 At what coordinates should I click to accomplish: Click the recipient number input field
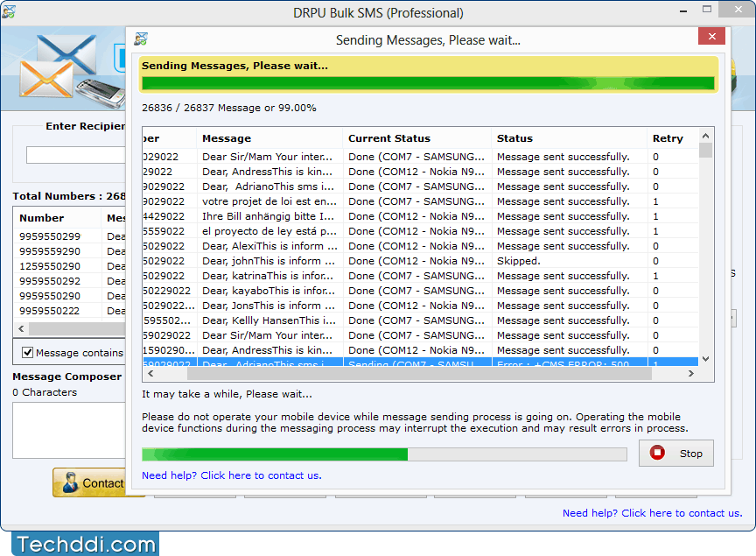tap(76, 155)
